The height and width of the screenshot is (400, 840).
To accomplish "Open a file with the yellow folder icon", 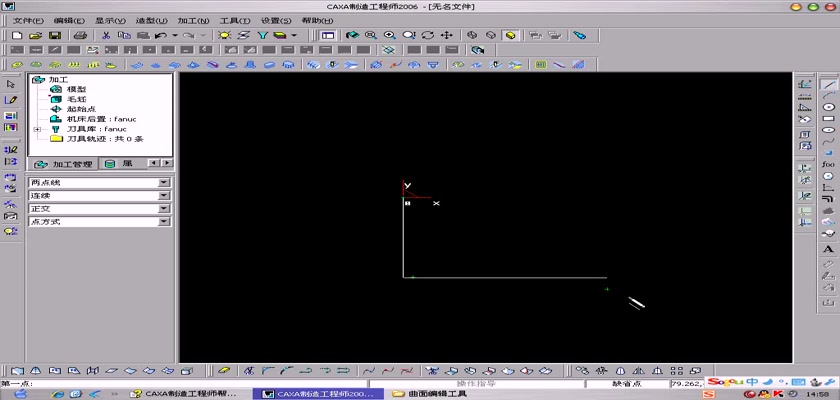I will click(x=35, y=35).
